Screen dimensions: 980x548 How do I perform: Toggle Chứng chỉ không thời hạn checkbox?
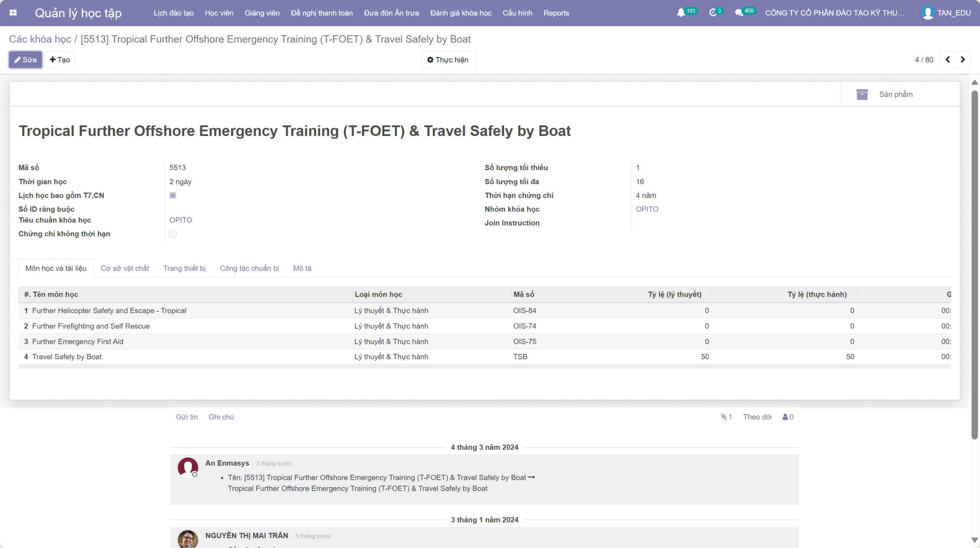173,234
